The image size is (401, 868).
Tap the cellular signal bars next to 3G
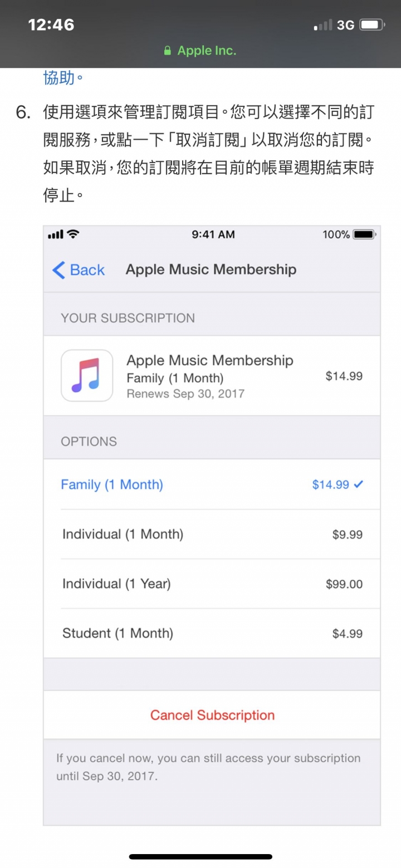pyautogui.click(x=323, y=25)
